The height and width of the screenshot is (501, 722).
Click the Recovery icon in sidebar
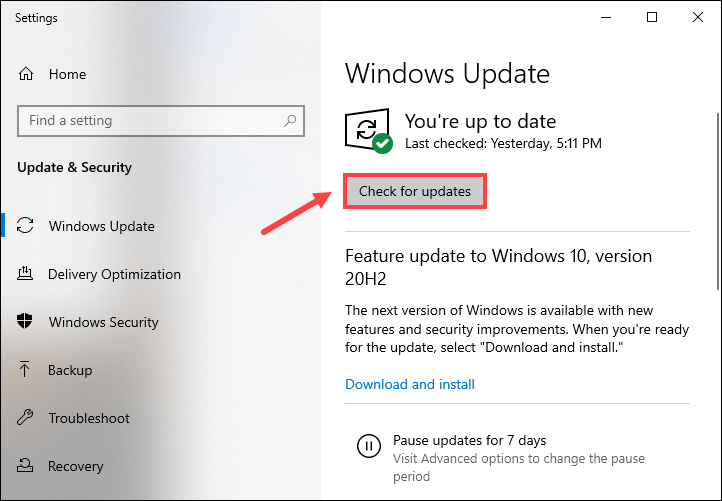26,466
